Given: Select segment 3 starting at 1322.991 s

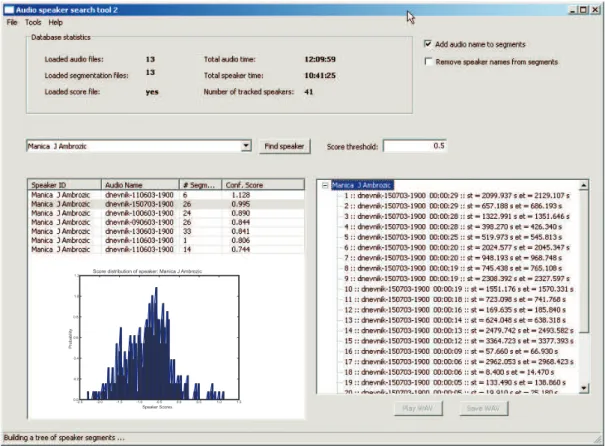Looking at the screenshot, I should (457, 216).
